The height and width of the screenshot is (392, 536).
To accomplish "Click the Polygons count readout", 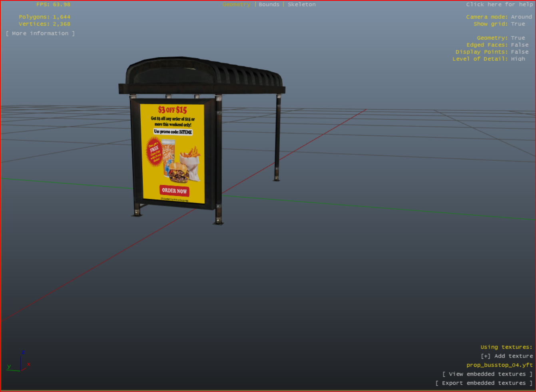I will pyautogui.click(x=44, y=17).
